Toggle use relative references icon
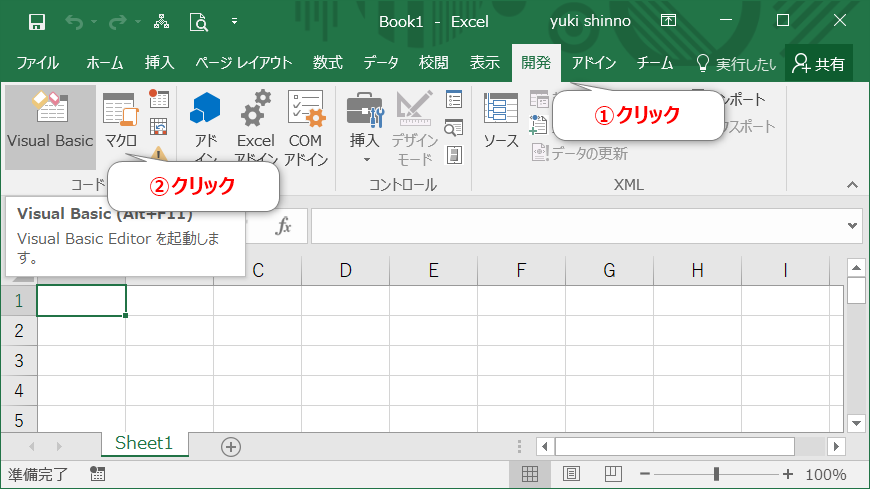The image size is (870, 489). coord(159,127)
